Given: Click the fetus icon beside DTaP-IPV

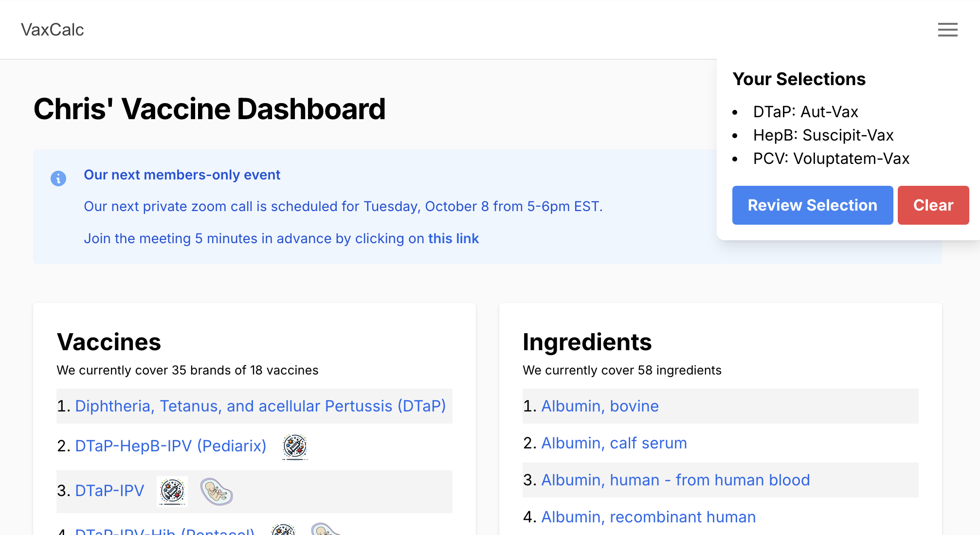Looking at the screenshot, I should click(217, 491).
